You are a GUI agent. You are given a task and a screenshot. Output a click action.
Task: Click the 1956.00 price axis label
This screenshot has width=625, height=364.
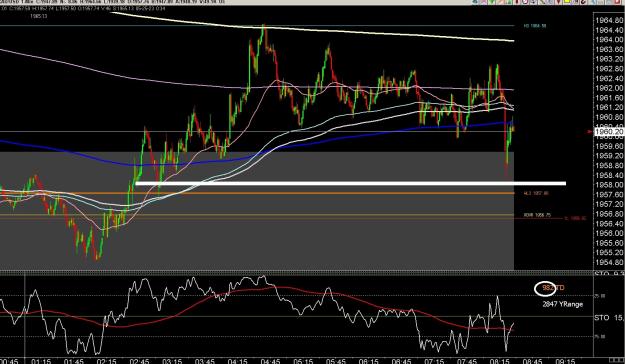click(610, 233)
